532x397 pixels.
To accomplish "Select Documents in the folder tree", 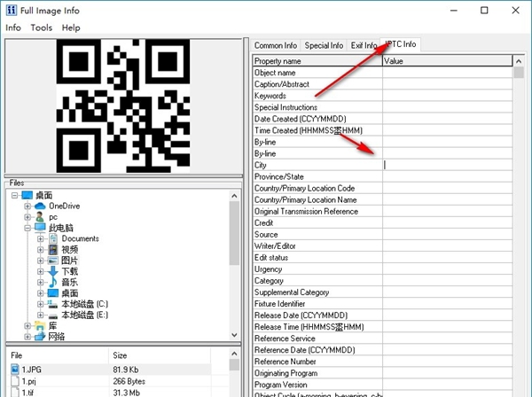I will point(80,238).
